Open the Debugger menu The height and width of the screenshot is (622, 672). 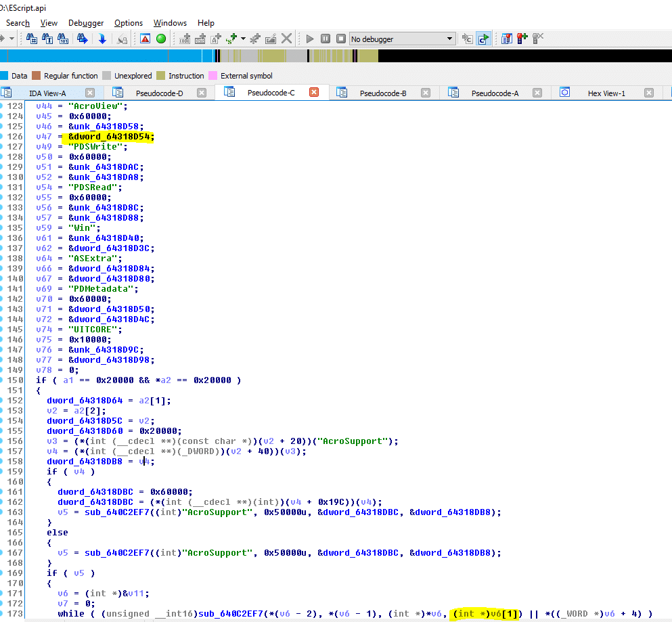point(86,23)
